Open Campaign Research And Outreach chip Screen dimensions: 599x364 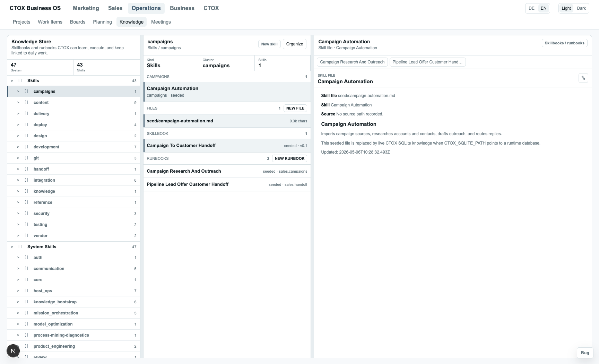352,62
